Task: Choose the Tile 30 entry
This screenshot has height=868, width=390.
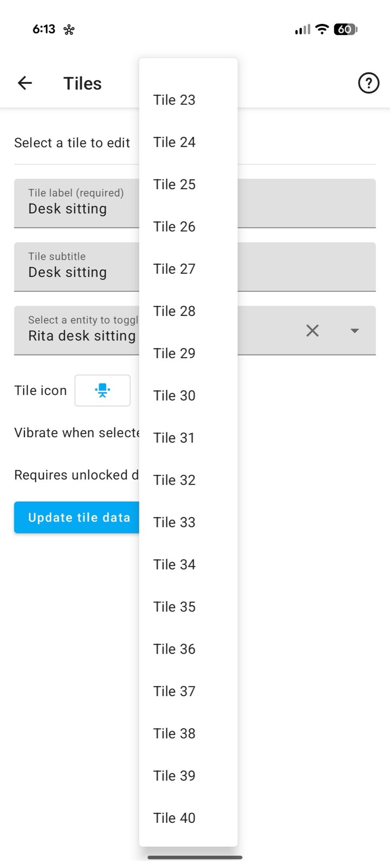Action: (174, 395)
